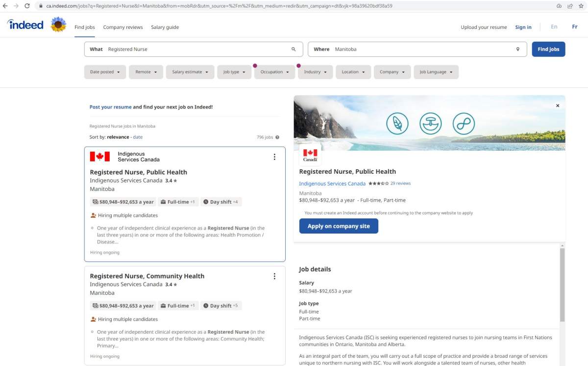Click Full-time tag on Public Health card
588x366 pixels.
(x=178, y=202)
